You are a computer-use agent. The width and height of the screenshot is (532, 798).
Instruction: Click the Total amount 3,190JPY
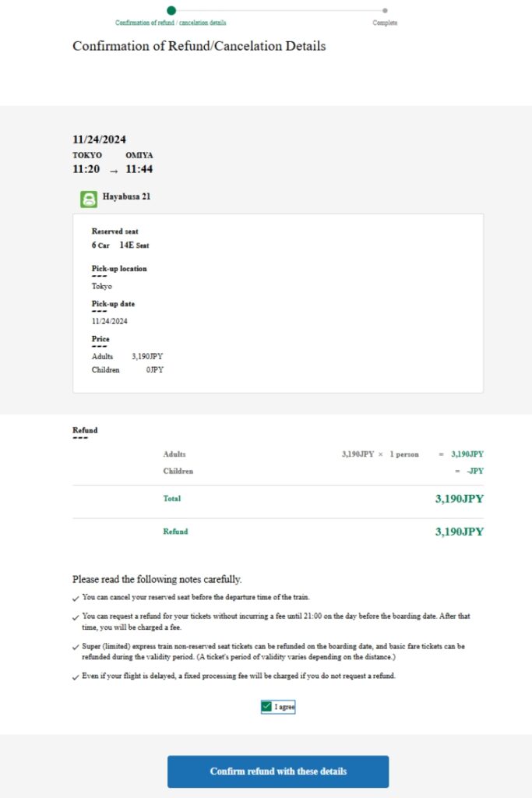pyautogui.click(x=459, y=499)
